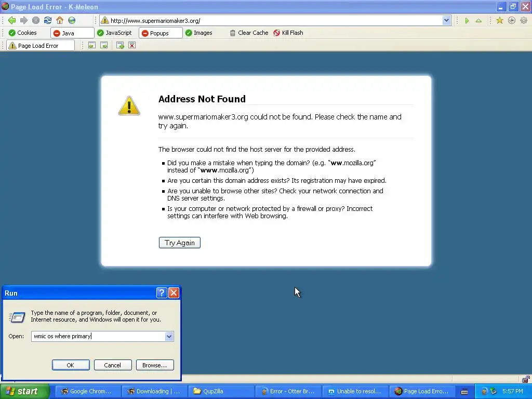This screenshot has width=532, height=399.
Task: Click the globe search icon in toolbar
Action: click(72, 20)
